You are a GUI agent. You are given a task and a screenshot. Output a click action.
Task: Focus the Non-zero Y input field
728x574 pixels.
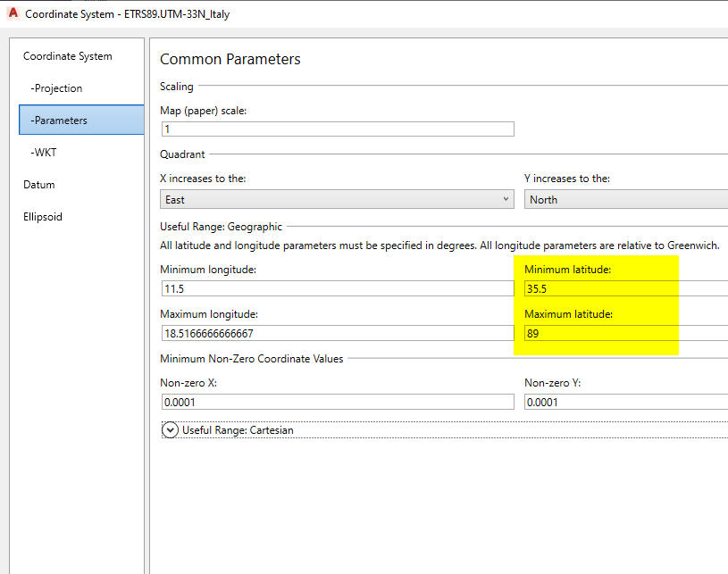coord(625,403)
